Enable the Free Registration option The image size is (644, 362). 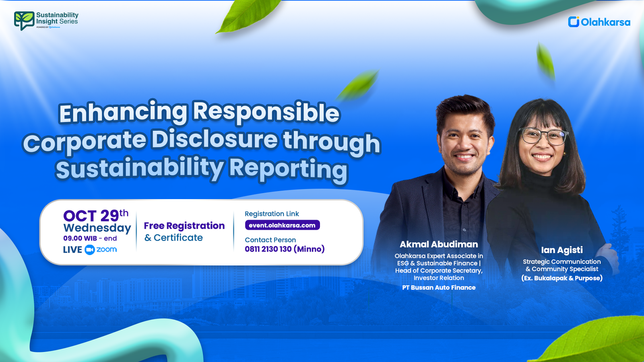pyautogui.click(x=184, y=226)
